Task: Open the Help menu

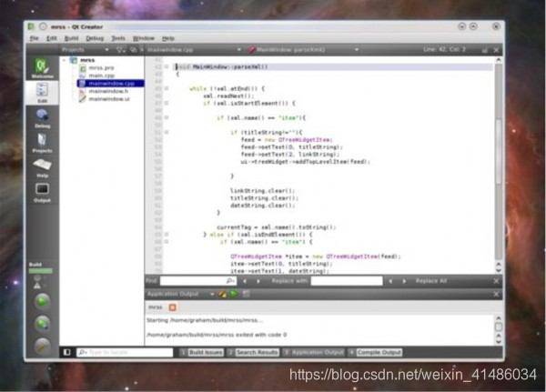Action: click(x=168, y=38)
